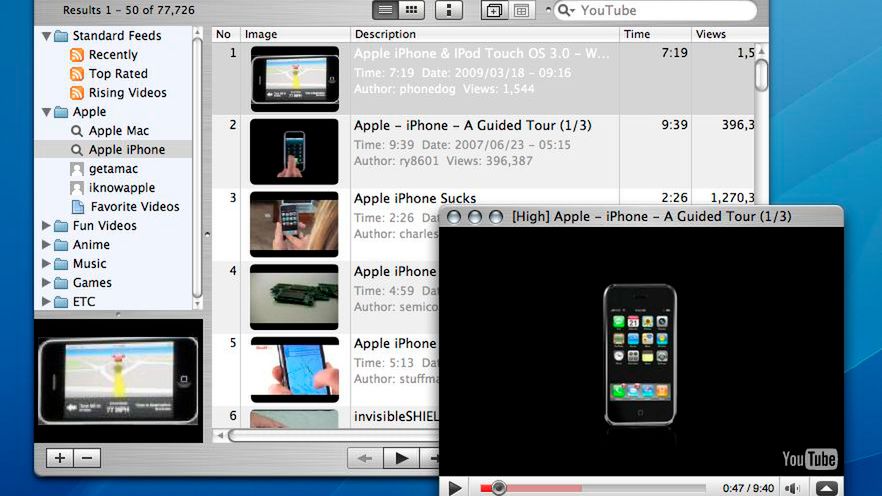Click the Image column header
The image size is (882, 496).
click(x=295, y=34)
